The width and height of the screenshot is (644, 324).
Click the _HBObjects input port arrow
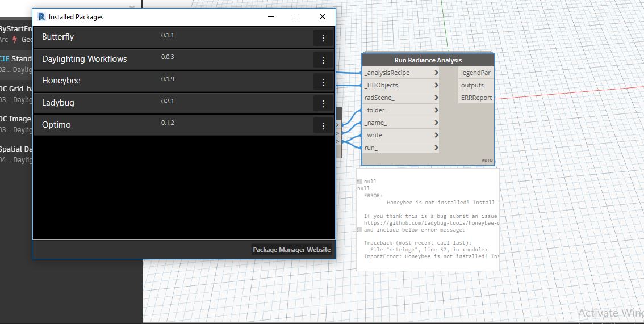click(x=436, y=85)
